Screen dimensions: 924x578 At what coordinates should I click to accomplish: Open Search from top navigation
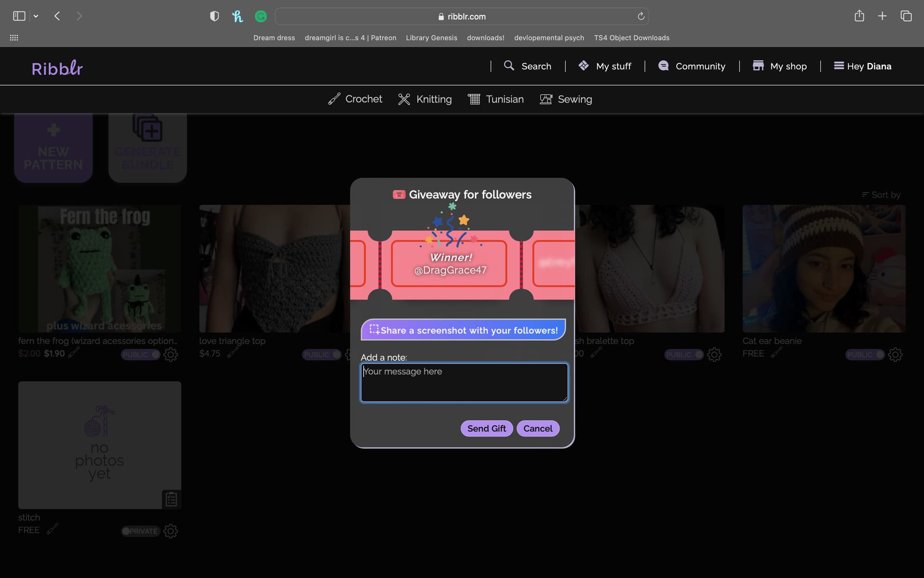tap(527, 66)
